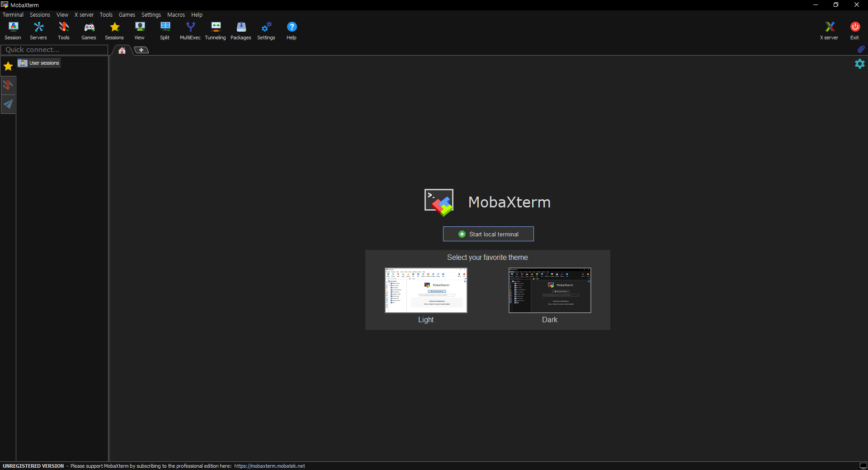Select the Sessions star sidebar tab
Viewport: 868px width, 470px height.
click(8, 66)
